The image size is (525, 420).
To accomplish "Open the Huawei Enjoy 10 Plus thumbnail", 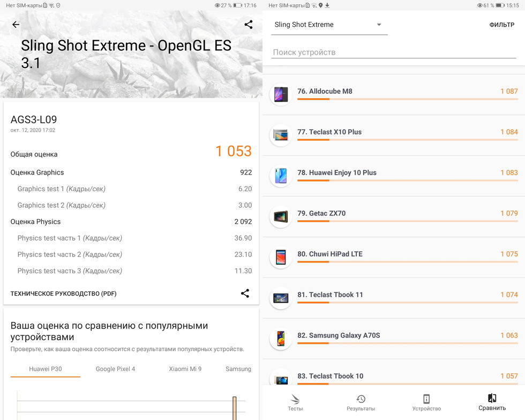I will click(281, 176).
